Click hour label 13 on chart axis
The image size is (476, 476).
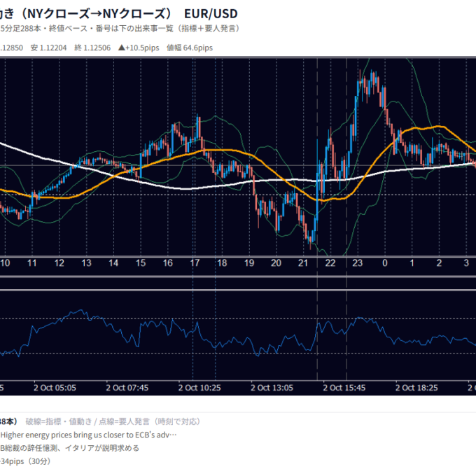pyautogui.click(x=87, y=263)
